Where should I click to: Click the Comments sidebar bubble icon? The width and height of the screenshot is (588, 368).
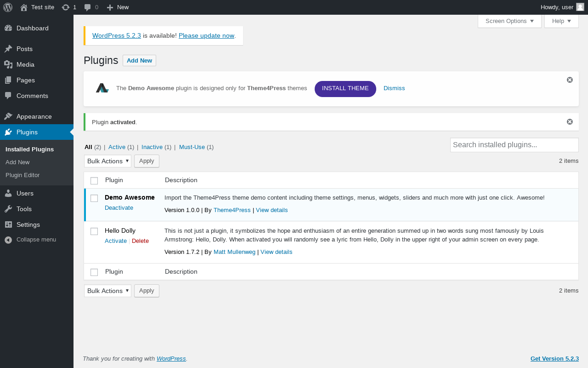tap(8, 96)
